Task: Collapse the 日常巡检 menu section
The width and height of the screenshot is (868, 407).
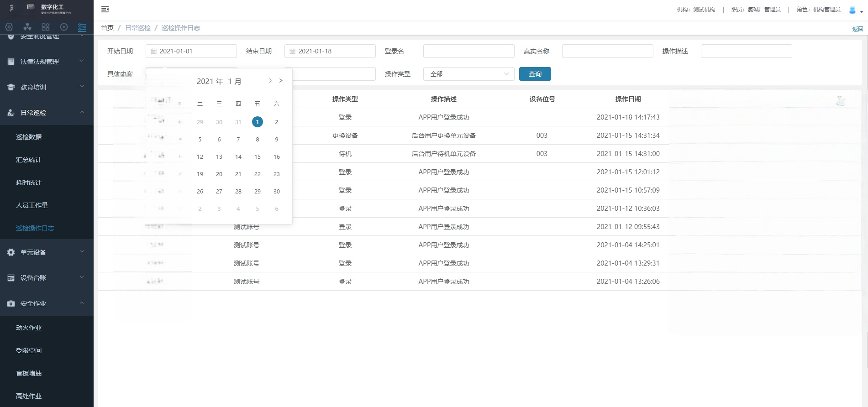Action: (x=47, y=113)
